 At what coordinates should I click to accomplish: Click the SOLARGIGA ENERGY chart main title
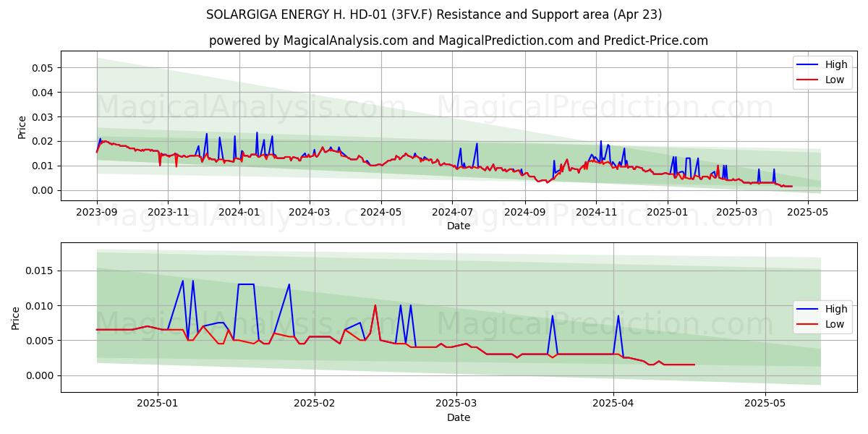click(x=434, y=14)
